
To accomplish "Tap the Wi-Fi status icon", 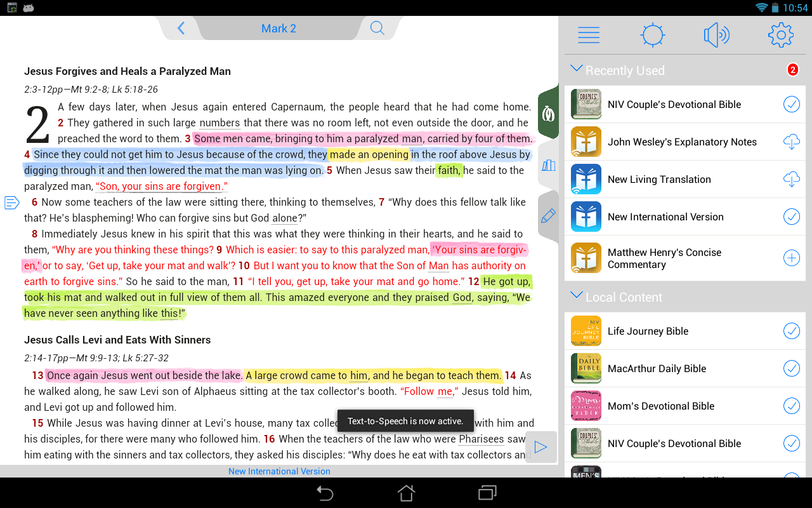I will [761, 8].
